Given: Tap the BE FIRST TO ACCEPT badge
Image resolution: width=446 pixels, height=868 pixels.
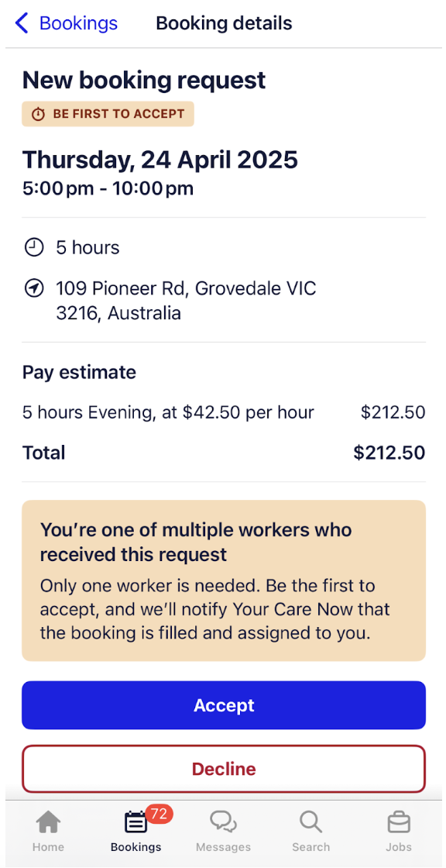Looking at the screenshot, I should coord(108,114).
